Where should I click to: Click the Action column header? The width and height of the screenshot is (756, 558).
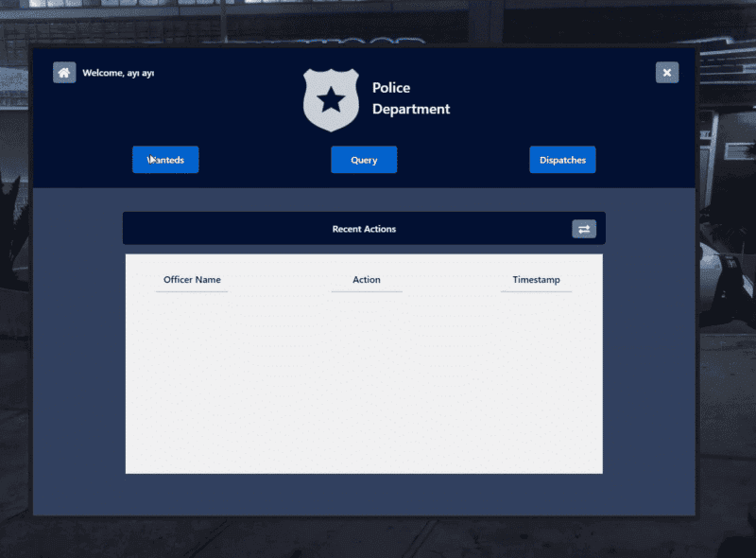pyautogui.click(x=367, y=280)
